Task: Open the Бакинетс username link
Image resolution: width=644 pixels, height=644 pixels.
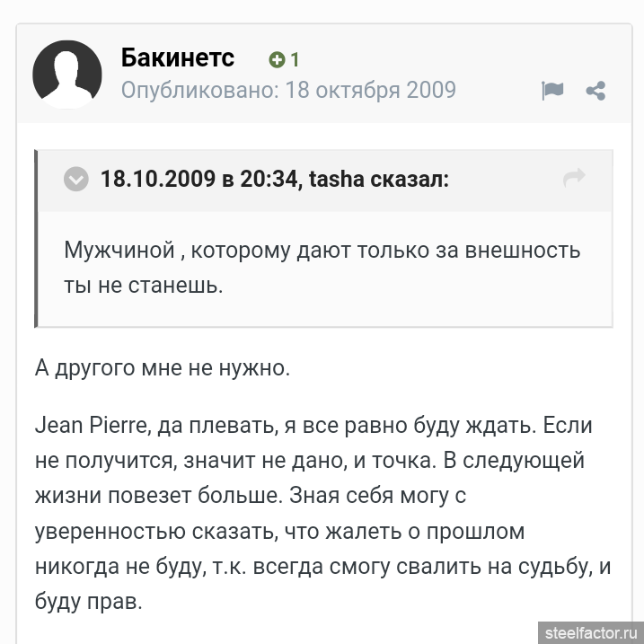Action: [x=178, y=58]
